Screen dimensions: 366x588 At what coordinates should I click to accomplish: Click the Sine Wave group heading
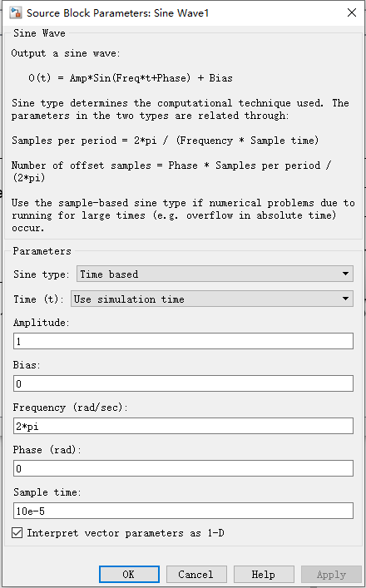coord(39,33)
